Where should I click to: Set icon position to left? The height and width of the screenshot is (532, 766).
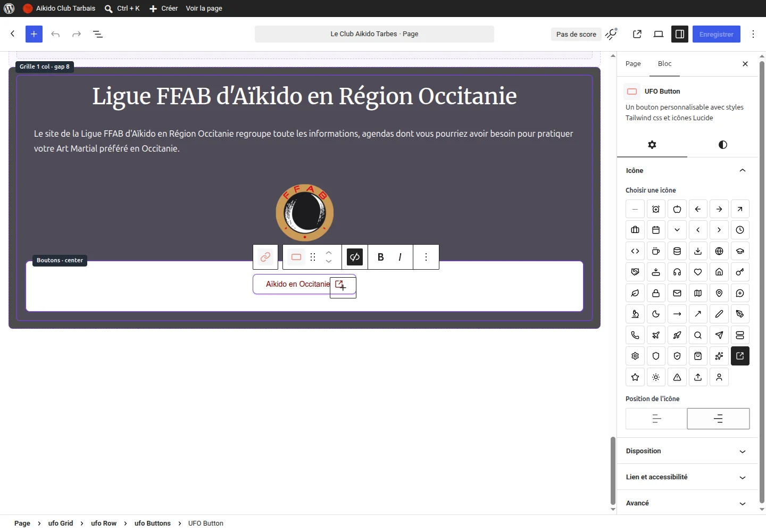point(656,419)
